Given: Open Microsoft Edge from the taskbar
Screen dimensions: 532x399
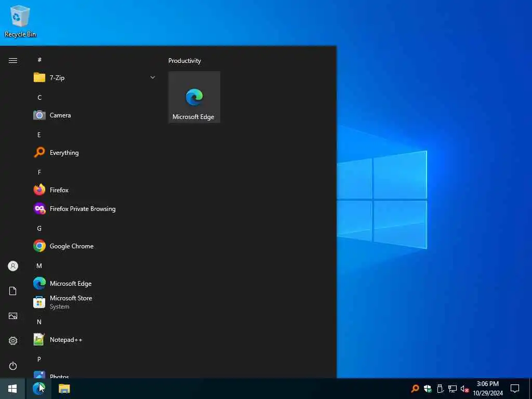Looking at the screenshot, I should [39, 389].
